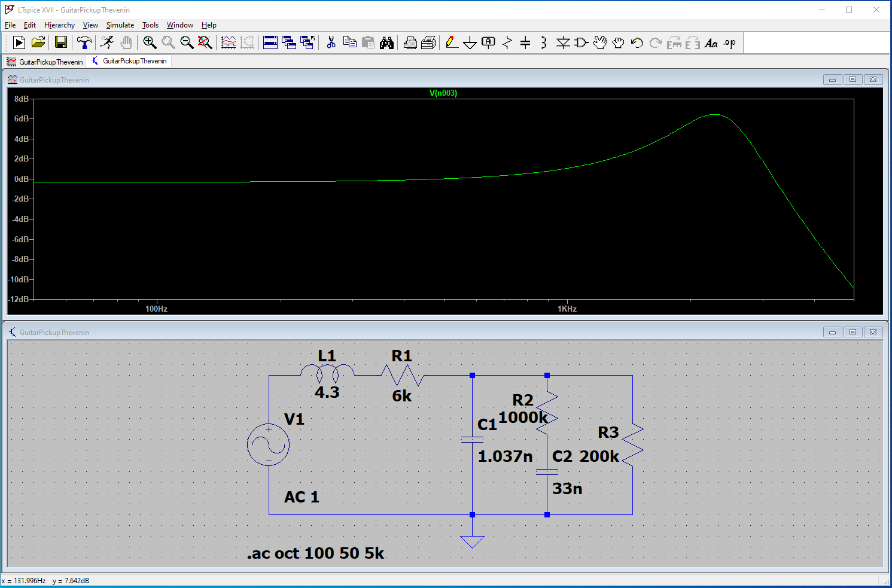This screenshot has width=892, height=588.
Task: Click the Run simulation running-man icon
Action: click(x=107, y=42)
